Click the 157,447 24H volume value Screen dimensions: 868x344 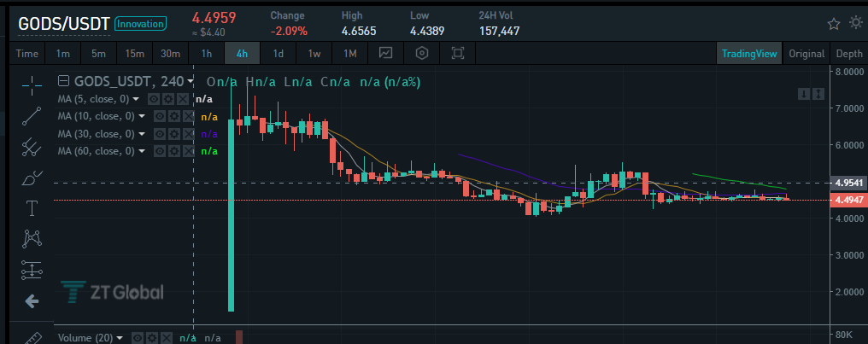(499, 32)
